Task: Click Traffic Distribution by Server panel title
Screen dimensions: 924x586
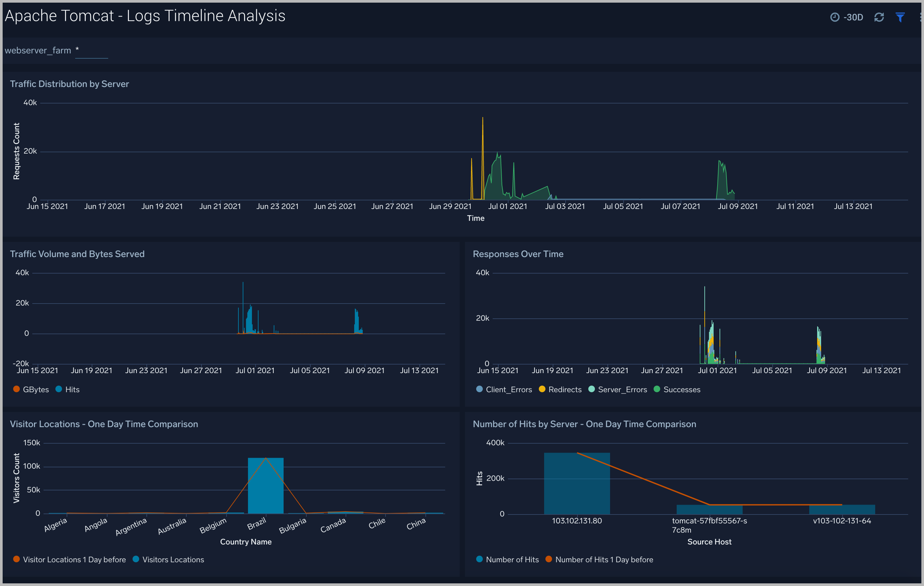Action: click(70, 84)
